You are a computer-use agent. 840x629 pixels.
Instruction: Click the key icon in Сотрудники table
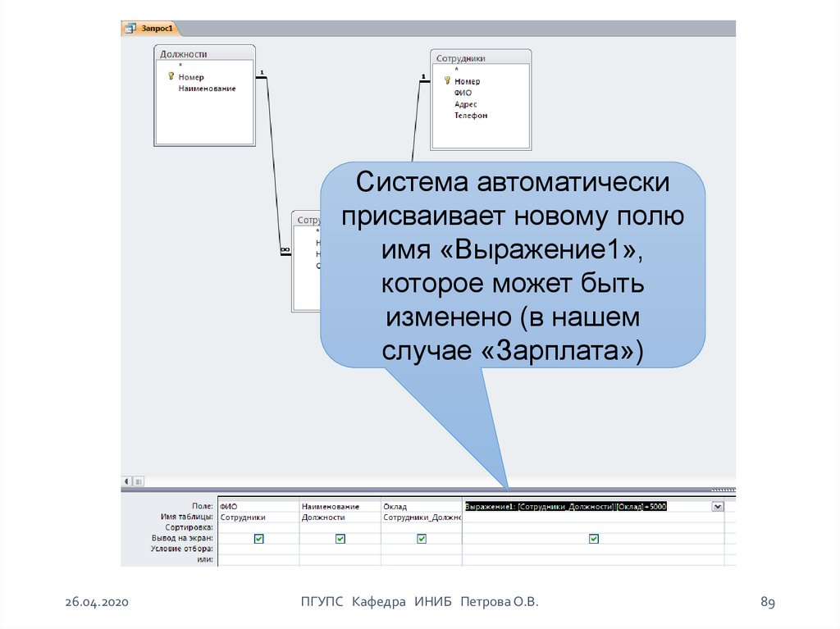(x=447, y=80)
